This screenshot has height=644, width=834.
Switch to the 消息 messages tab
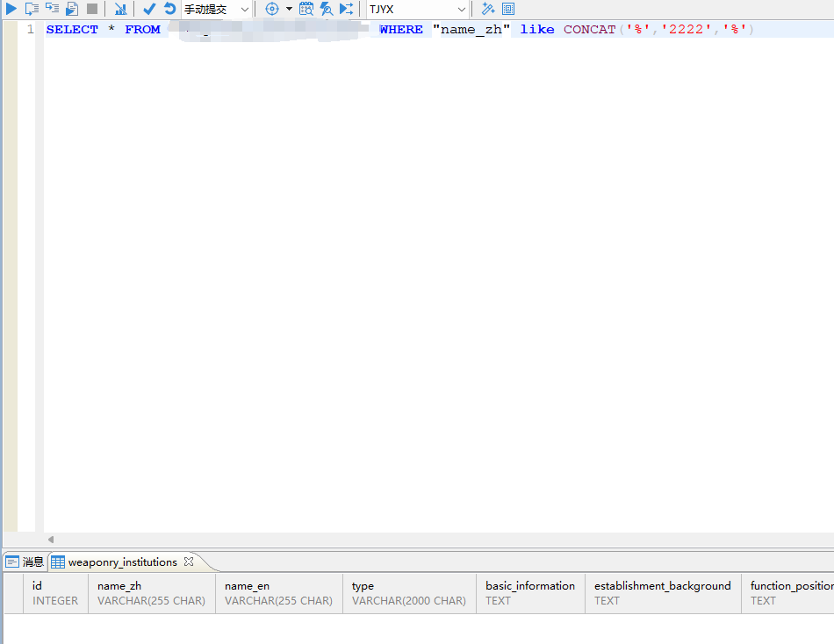pyautogui.click(x=25, y=562)
